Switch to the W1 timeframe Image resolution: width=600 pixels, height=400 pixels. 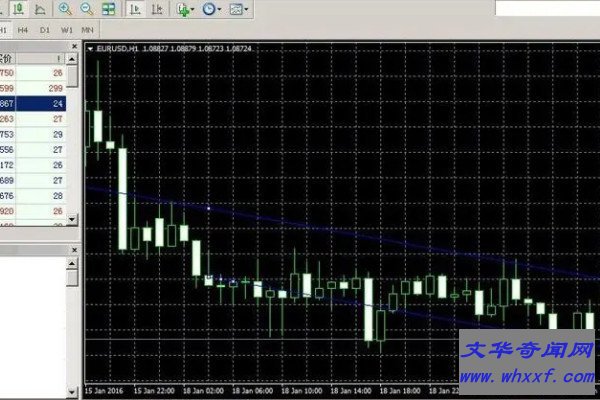click(x=66, y=30)
